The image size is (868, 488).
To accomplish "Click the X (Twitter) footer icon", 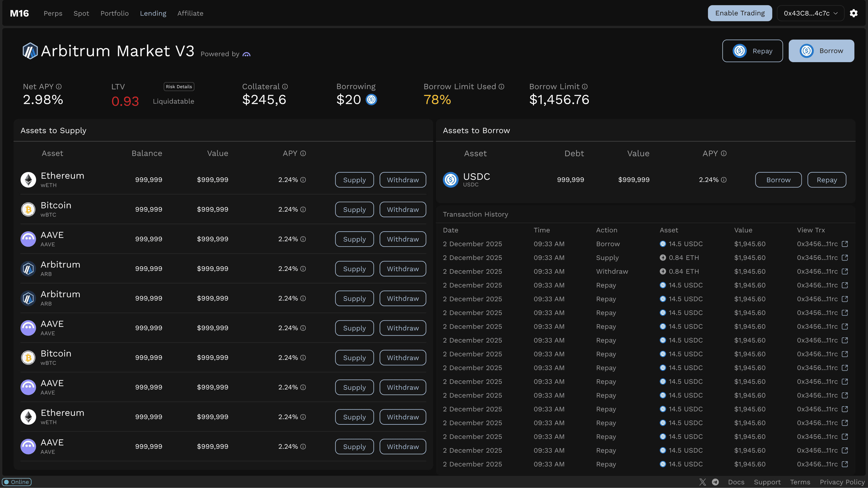I will (703, 482).
